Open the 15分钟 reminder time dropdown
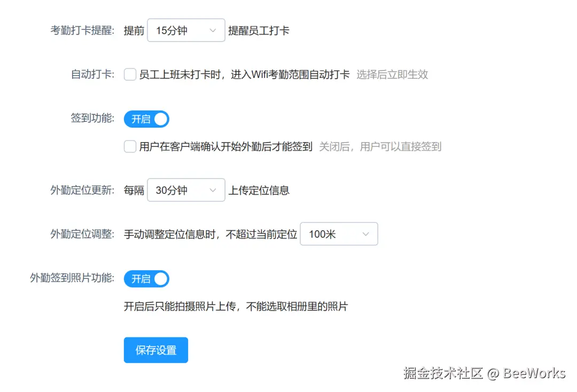577x392 pixels. pos(185,30)
